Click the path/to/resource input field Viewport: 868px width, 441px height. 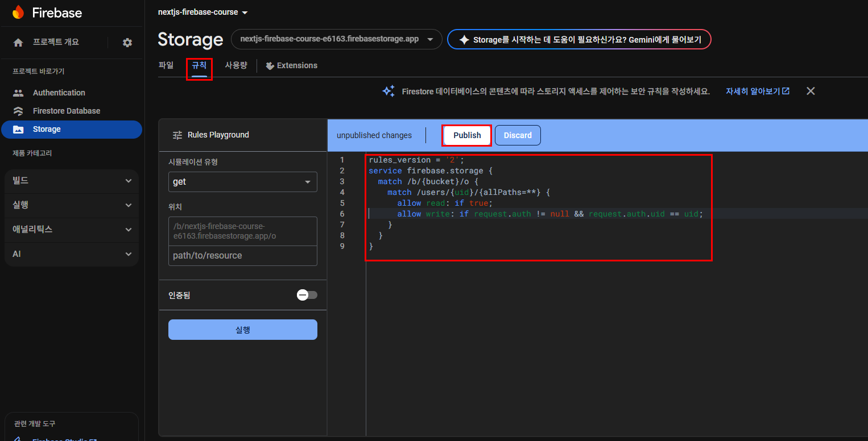tap(242, 256)
